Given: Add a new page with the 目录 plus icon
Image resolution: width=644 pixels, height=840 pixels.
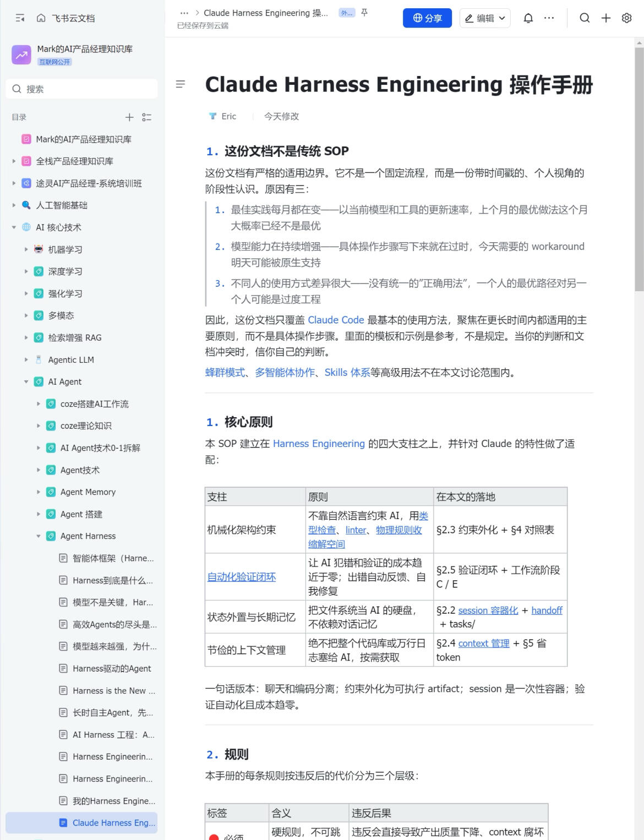Looking at the screenshot, I should (x=129, y=117).
